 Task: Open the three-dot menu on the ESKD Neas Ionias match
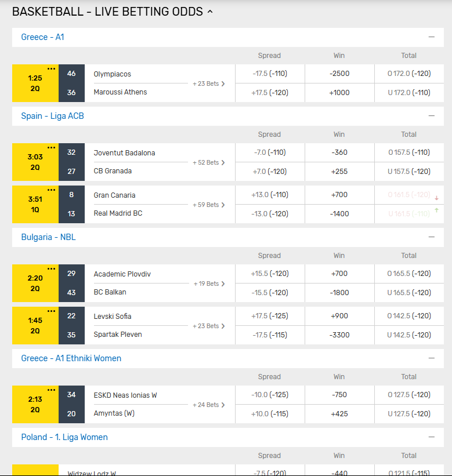coord(52,390)
